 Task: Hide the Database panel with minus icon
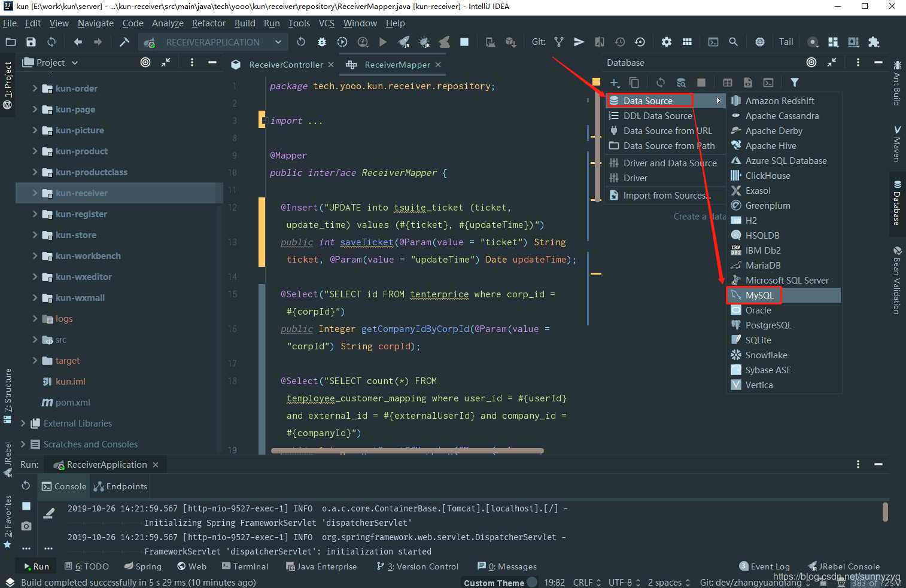[x=878, y=62]
